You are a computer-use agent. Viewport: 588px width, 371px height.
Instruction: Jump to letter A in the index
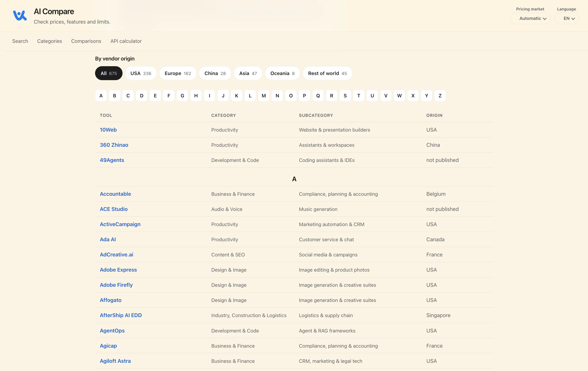pyautogui.click(x=101, y=96)
